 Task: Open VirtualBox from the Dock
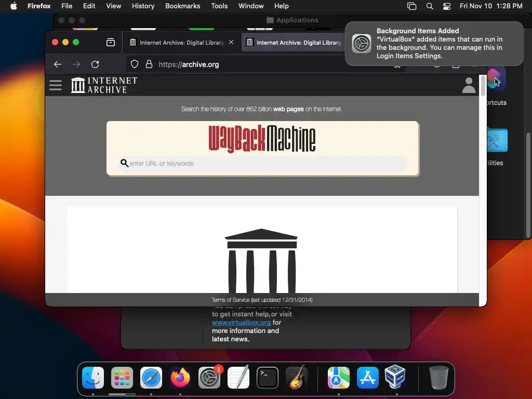coord(395,377)
